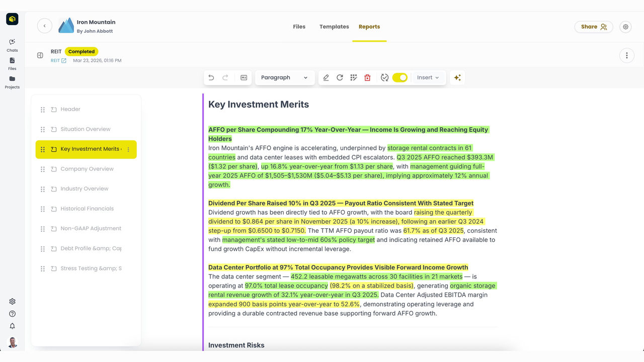Screen dimensions: 644x362
Task: Select the Non-GAAP Adjustment section
Action: (86, 228)
